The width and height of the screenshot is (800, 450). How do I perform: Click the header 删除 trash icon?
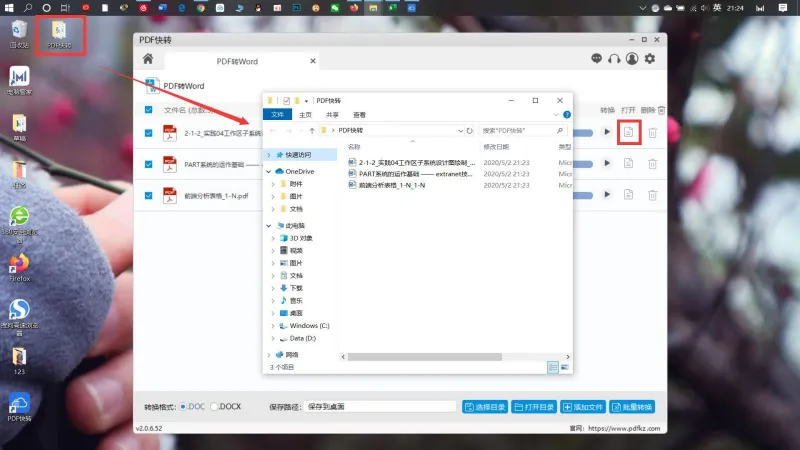[661, 110]
